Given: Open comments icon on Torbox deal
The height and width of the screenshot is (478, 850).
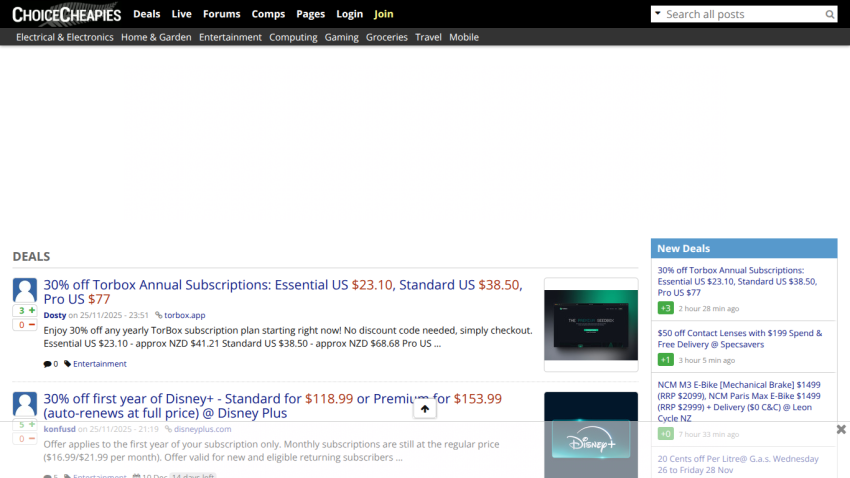Looking at the screenshot, I should click(47, 364).
